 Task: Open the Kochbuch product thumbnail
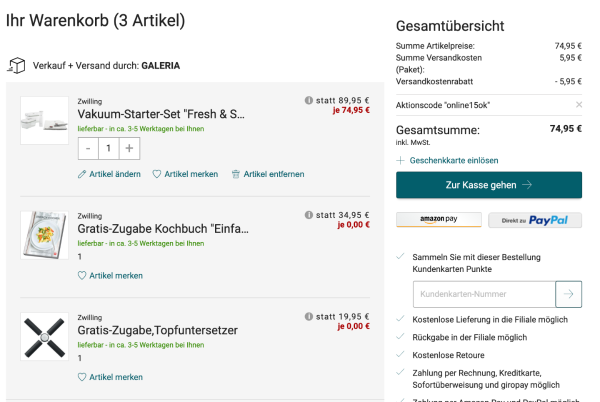click(44, 235)
